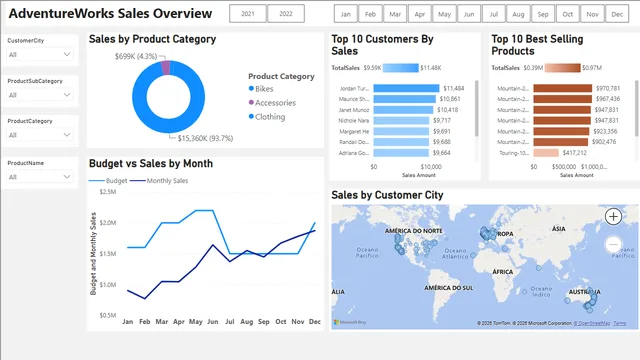Filter by Jul month button
This screenshot has height=360, width=640.
[494, 14]
